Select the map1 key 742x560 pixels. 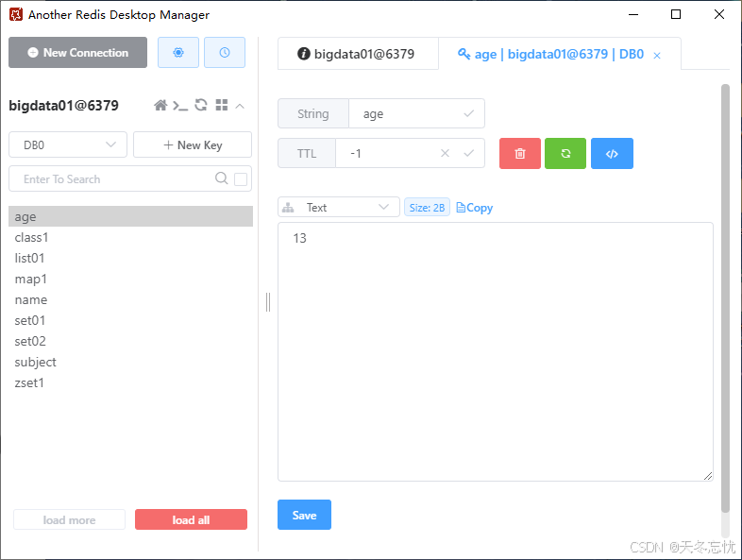[130, 279]
